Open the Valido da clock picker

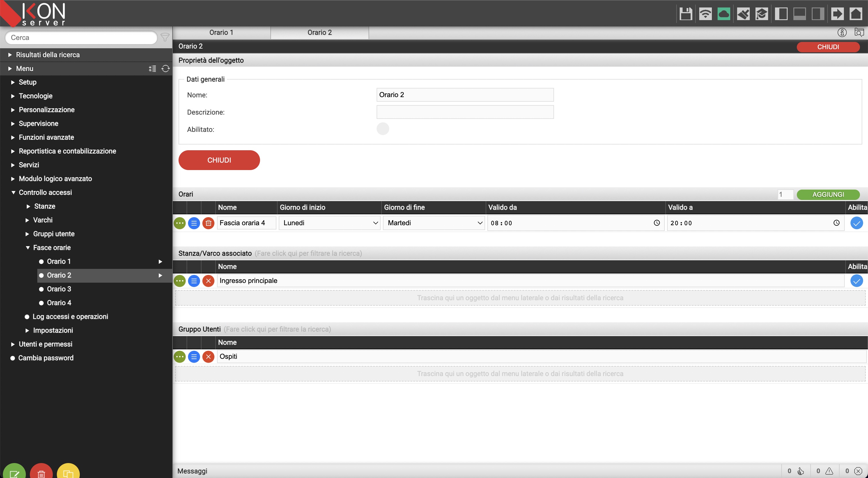657,223
